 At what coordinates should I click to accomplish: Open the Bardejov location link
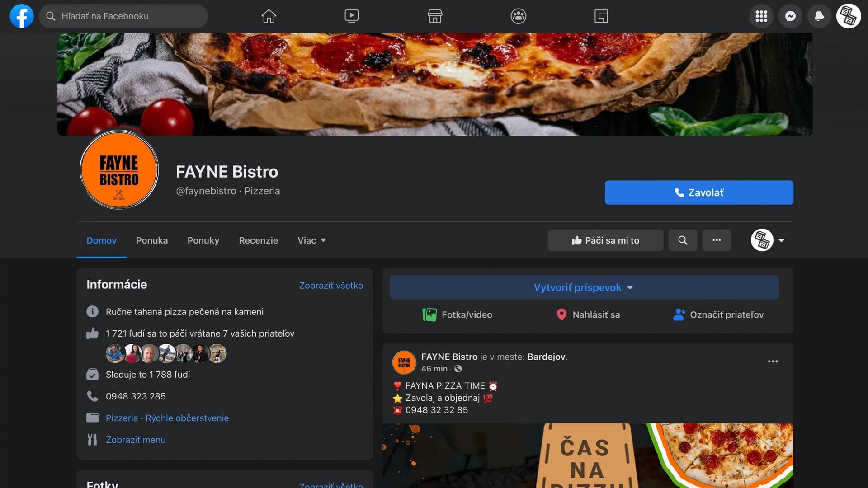[546, 357]
